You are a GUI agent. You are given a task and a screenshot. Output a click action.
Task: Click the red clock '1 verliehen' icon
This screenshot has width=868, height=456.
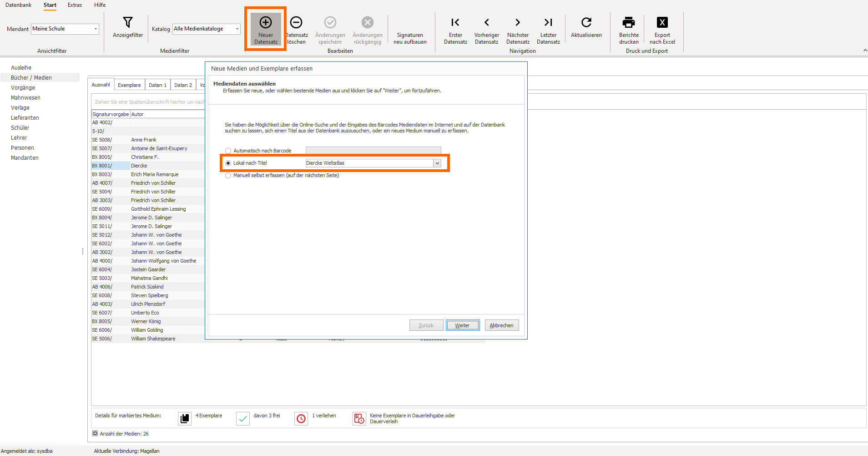click(301, 419)
